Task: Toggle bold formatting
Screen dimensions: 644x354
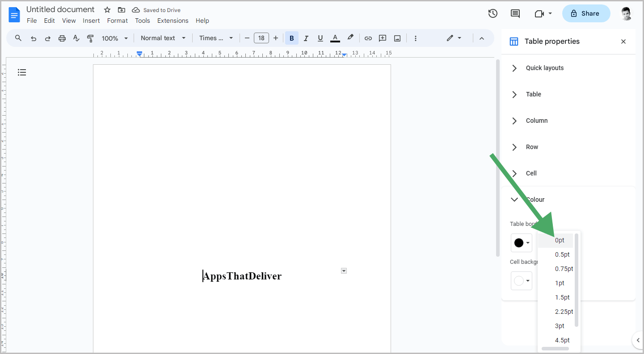Action: tap(291, 38)
